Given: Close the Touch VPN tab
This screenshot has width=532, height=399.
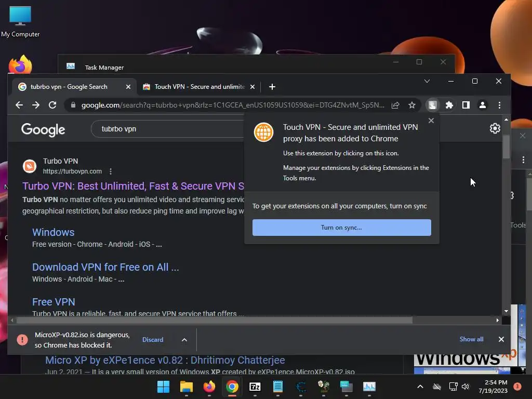Looking at the screenshot, I should coord(252,87).
